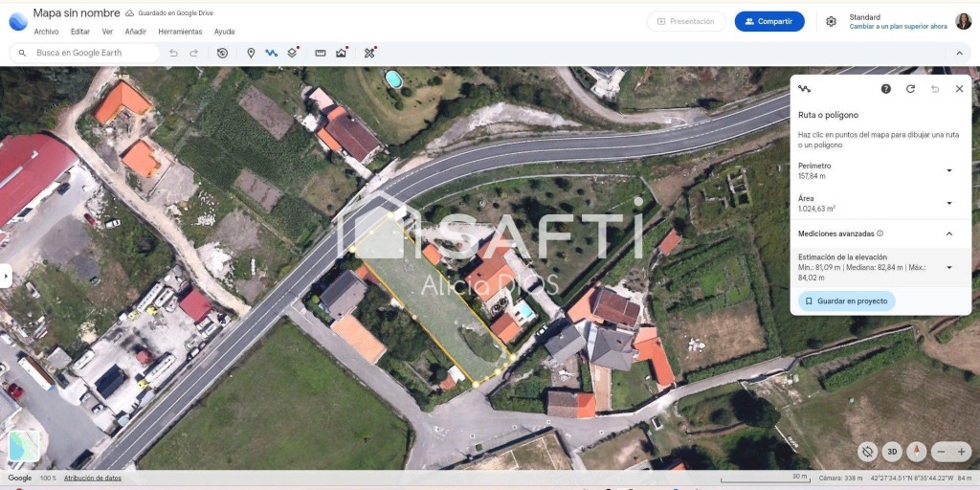Image resolution: width=980 pixels, height=490 pixels.
Task: Open settings gear in header
Action: pos(831,21)
